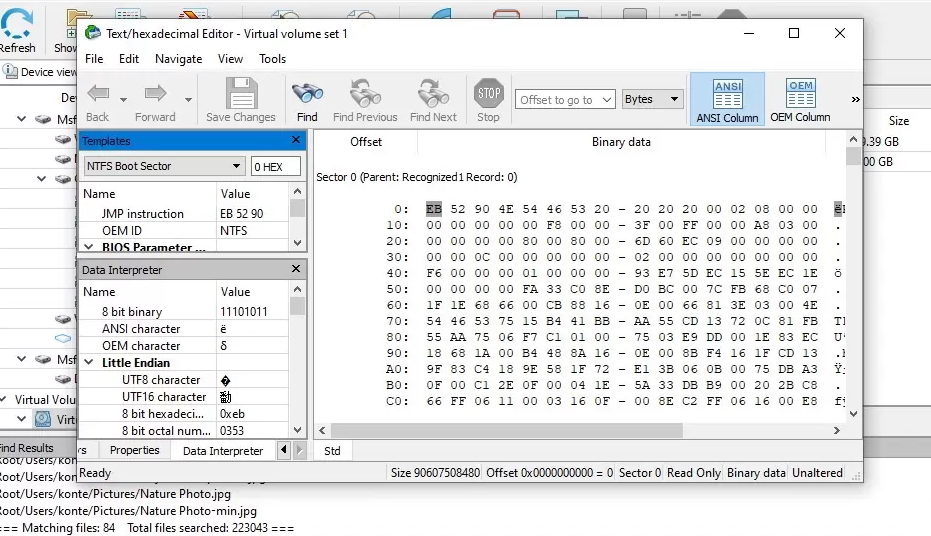The width and height of the screenshot is (931, 536).
Task: Select the 8 bit hexadecimal row
Action: pyautogui.click(x=184, y=414)
